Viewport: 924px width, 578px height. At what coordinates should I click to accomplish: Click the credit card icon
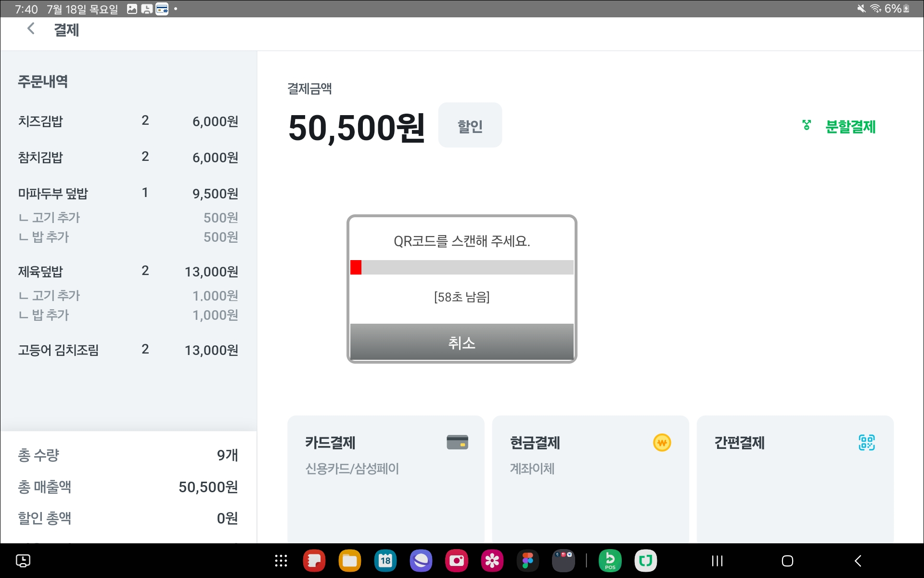[x=457, y=442]
